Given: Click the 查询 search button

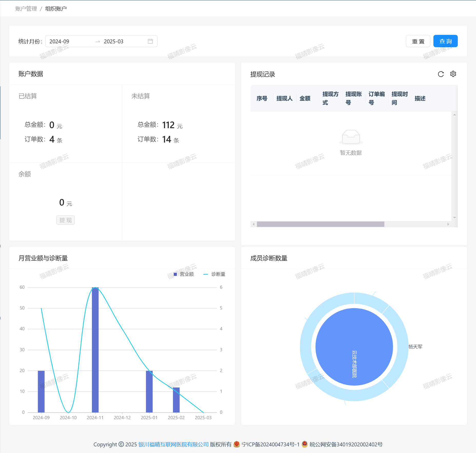Looking at the screenshot, I should [445, 41].
